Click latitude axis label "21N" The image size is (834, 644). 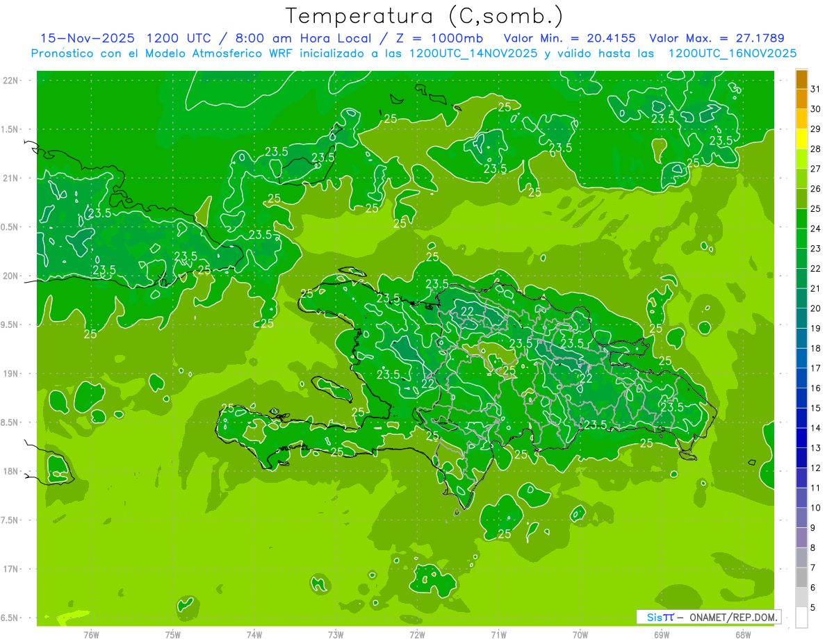pos(12,178)
